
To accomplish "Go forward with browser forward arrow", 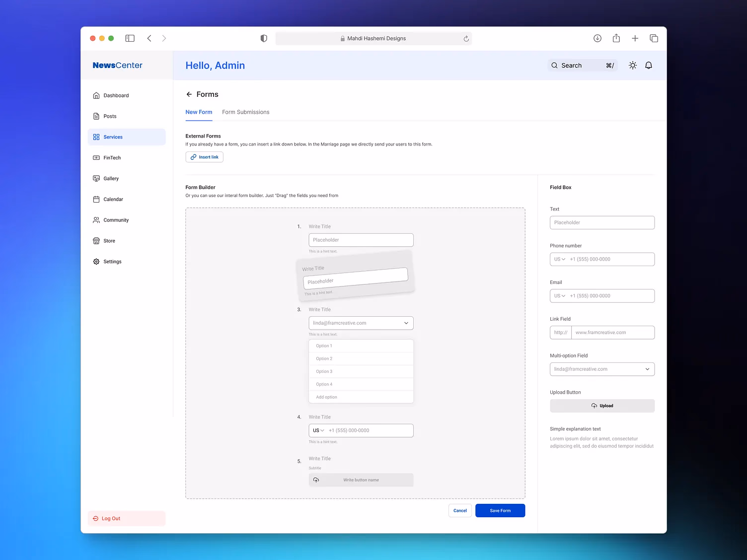I will pyautogui.click(x=164, y=38).
